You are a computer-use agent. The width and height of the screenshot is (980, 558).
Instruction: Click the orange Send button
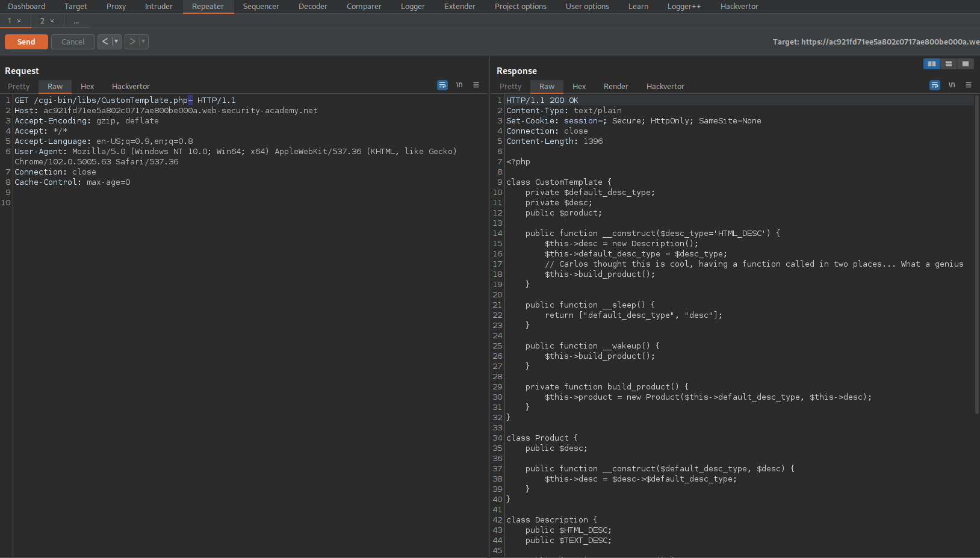pyautogui.click(x=26, y=42)
